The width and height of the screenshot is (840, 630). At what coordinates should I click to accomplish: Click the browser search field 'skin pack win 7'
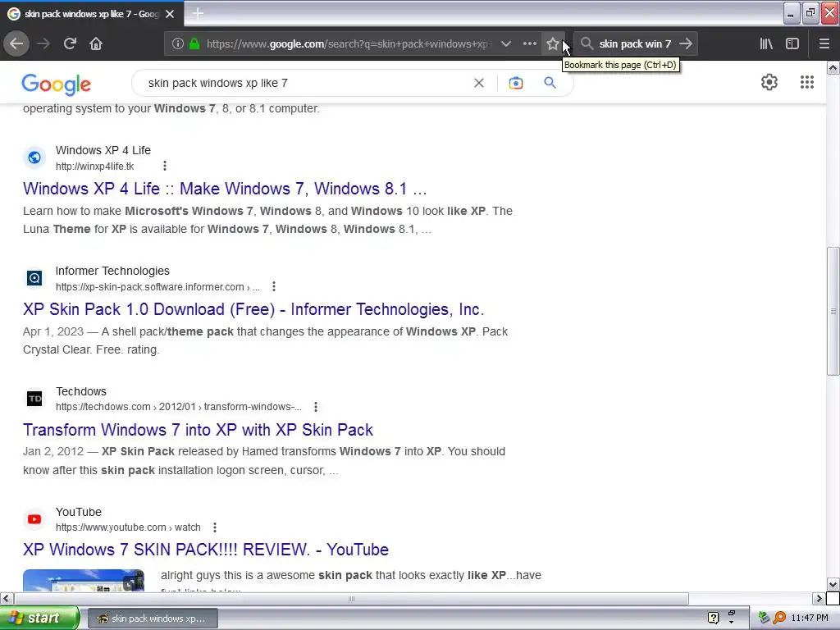pos(636,44)
